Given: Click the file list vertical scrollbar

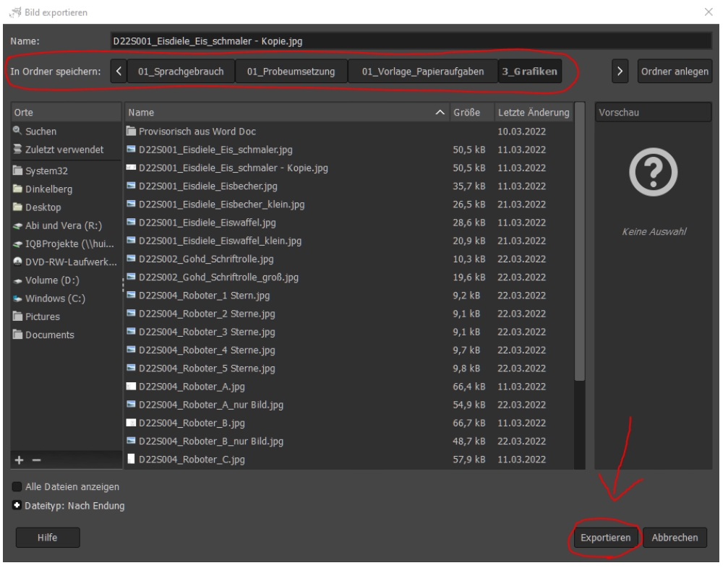Looking at the screenshot, I should [x=579, y=241].
